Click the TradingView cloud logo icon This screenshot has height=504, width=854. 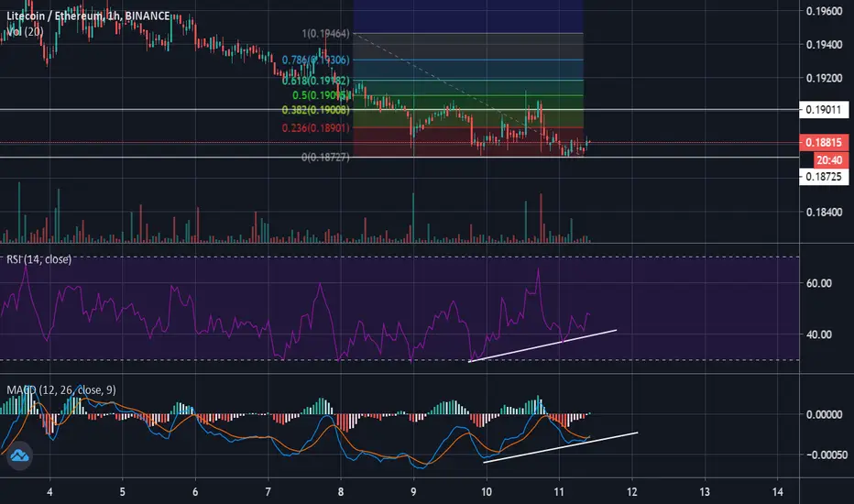(19, 455)
